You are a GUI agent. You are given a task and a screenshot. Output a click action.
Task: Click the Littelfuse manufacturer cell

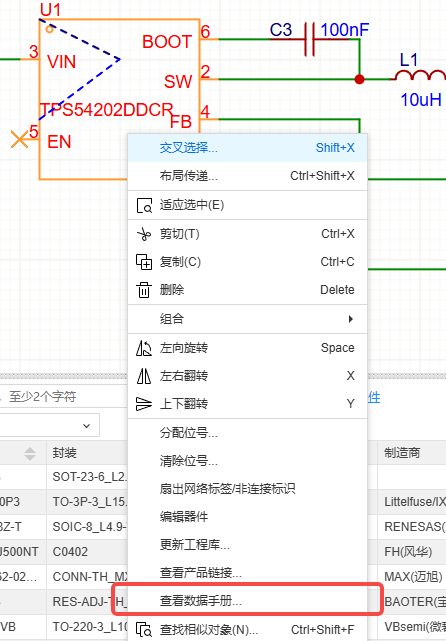point(412,502)
